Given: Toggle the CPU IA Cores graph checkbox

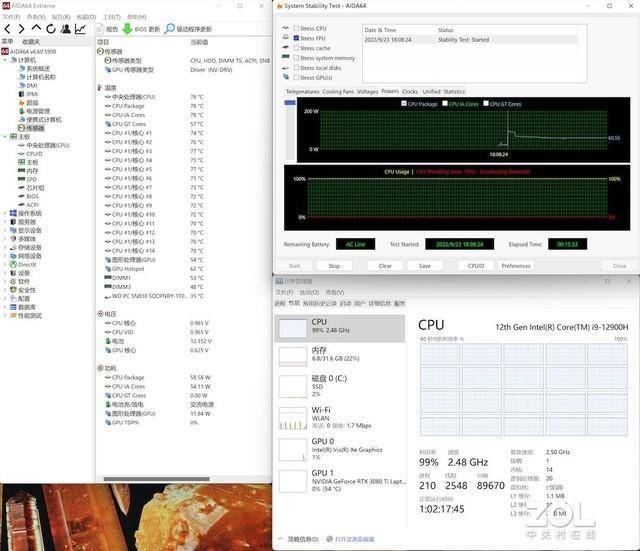Looking at the screenshot, I should (x=445, y=103).
